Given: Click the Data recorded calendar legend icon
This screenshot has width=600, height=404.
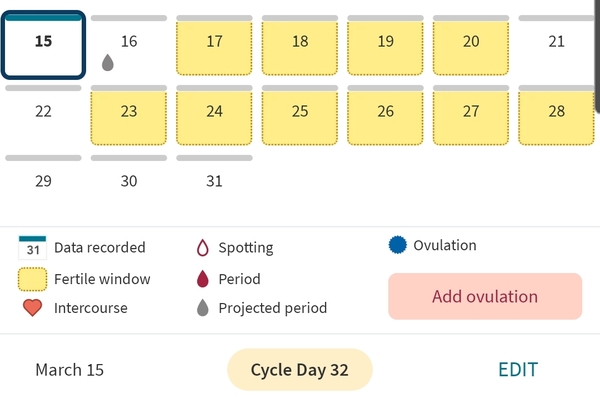Looking at the screenshot, I should pyautogui.click(x=33, y=247).
